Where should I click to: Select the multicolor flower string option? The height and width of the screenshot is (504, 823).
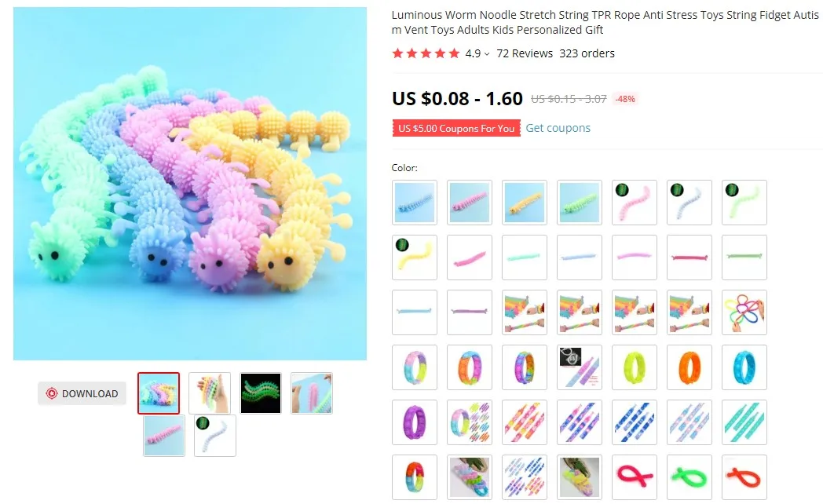(x=744, y=312)
